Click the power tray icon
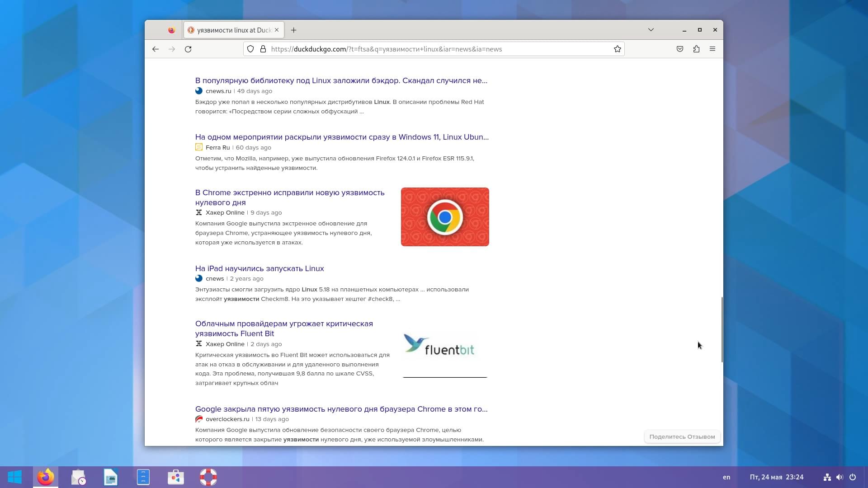 (853, 477)
